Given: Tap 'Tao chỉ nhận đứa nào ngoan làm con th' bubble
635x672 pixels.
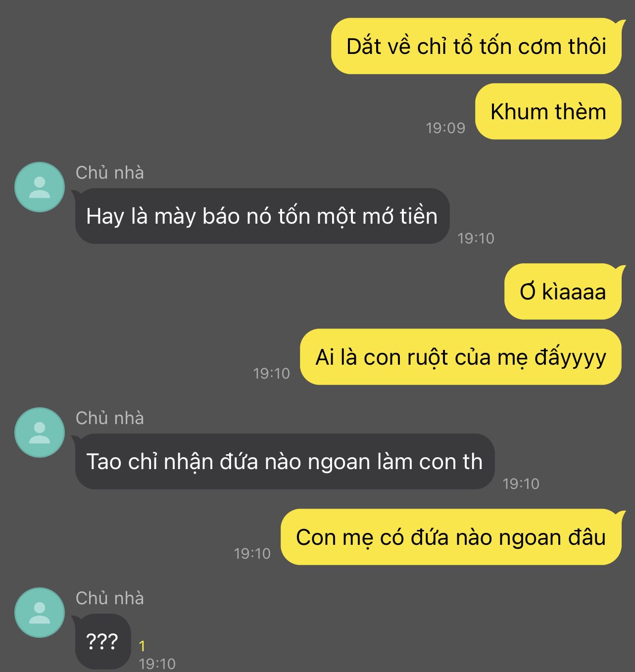Looking at the screenshot, I should (285, 461).
